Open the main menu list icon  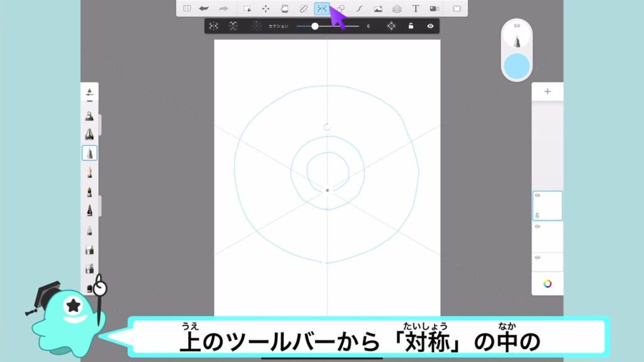point(187,8)
